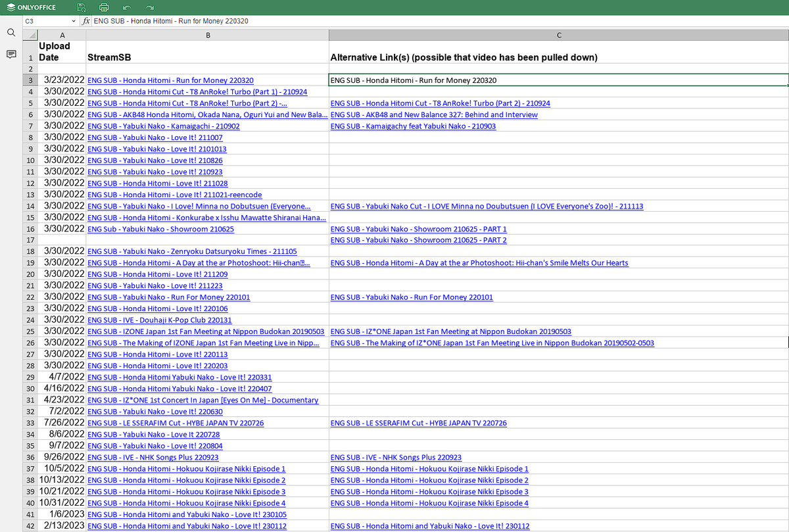Open 'IZ*ONE Japan 1st Fan Meeting at Nippon Budokan' alternative link

pyautogui.click(x=451, y=331)
